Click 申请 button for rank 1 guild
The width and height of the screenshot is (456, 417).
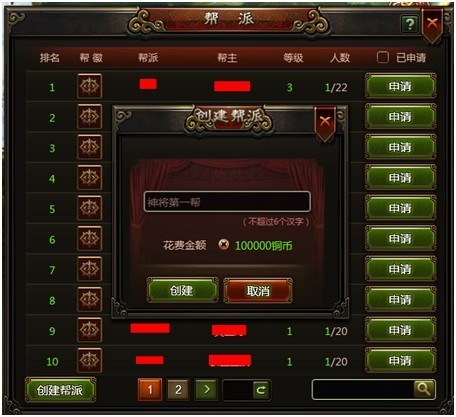point(400,86)
